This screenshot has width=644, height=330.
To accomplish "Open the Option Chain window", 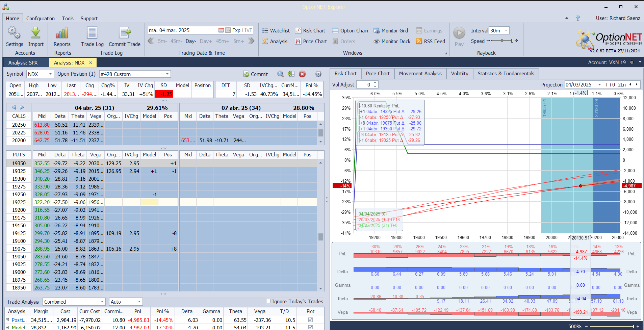I will click(350, 30).
